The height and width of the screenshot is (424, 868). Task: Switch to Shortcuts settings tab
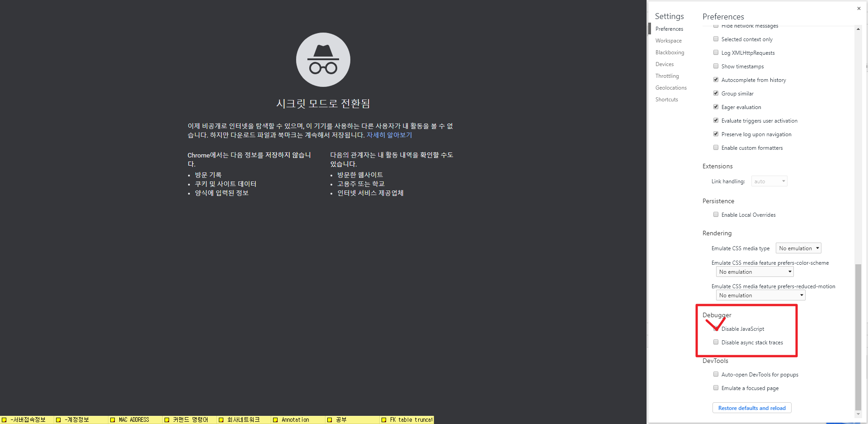[666, 100]
